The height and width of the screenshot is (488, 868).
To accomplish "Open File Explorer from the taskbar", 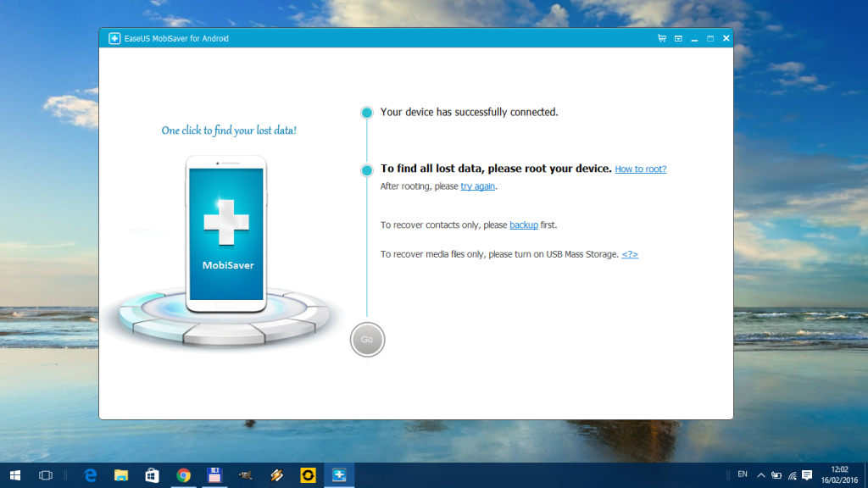I will click(x=121, y=475).
